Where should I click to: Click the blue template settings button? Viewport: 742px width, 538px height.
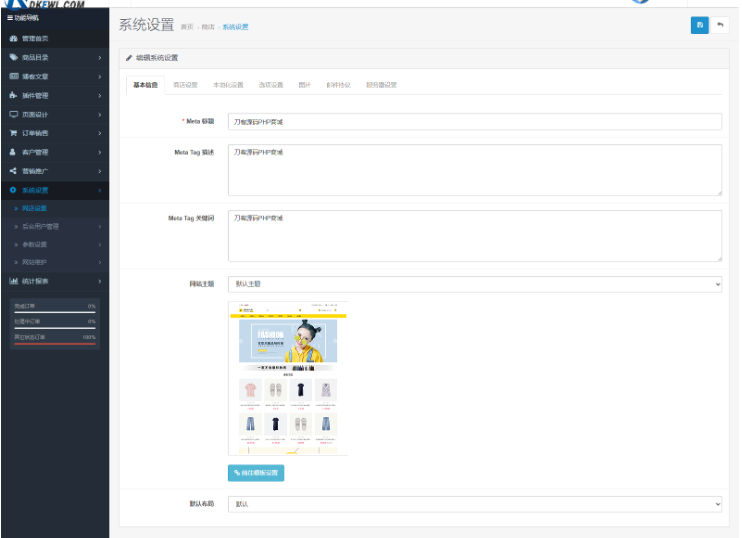tap(256, 472)
